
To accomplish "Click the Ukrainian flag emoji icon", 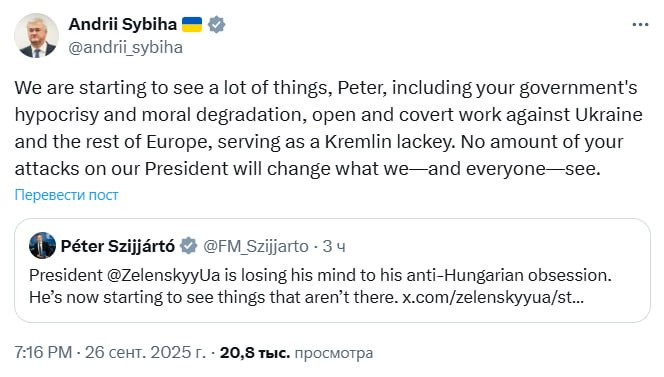I will [192, 25].
